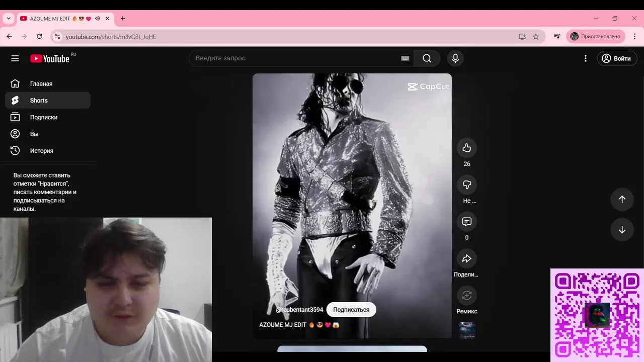The height and width of the screenshot is (362, 644).
Task: Click the 26 likes count
Action: click(467, 164)
